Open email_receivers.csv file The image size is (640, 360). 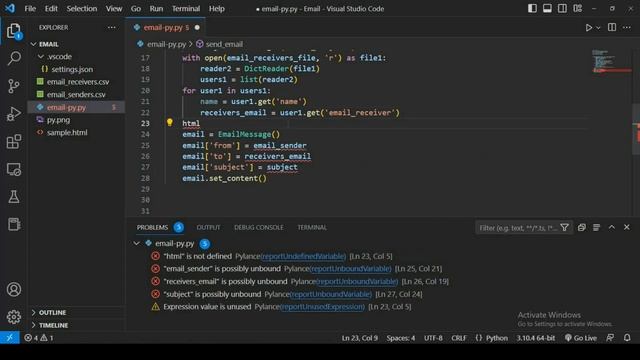pyautogui.click(x=77, y=82)
